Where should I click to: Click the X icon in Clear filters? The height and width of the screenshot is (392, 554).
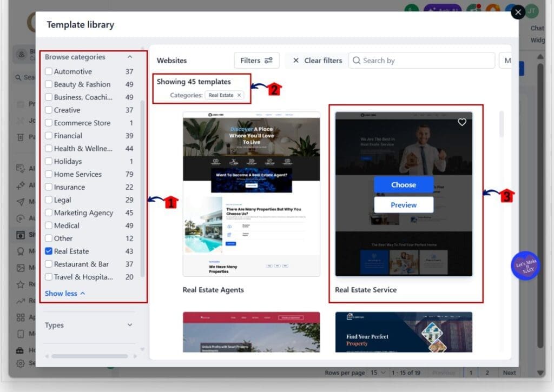[x=296, y=61]
